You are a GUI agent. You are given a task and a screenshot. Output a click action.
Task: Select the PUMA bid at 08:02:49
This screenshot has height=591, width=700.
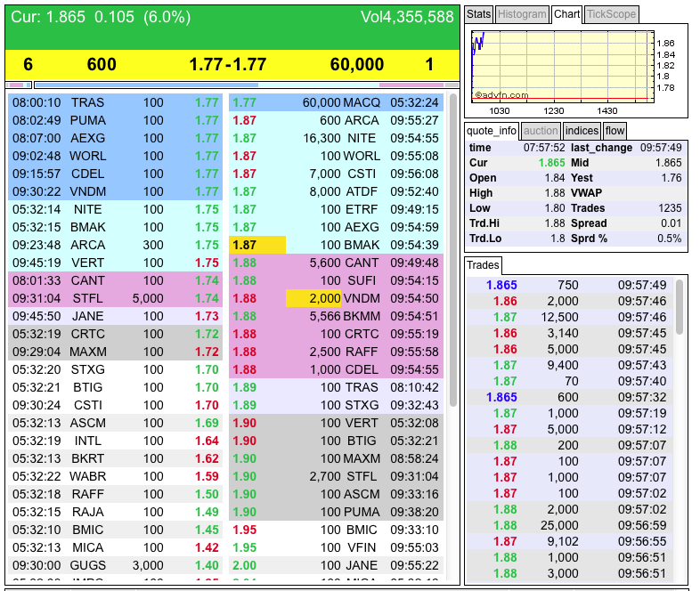(115, 120)
